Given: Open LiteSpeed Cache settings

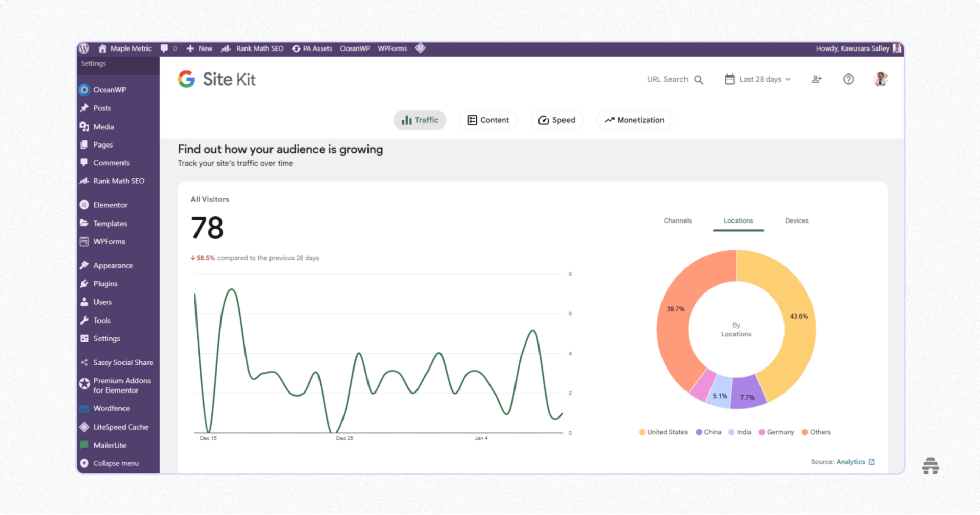Looking at the screenshot, I should pyautogui.click(x=120, y=427).
